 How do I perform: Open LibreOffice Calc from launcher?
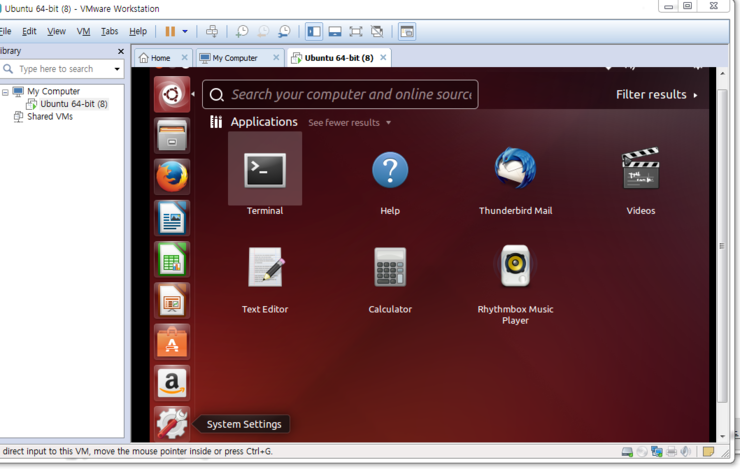172,259
